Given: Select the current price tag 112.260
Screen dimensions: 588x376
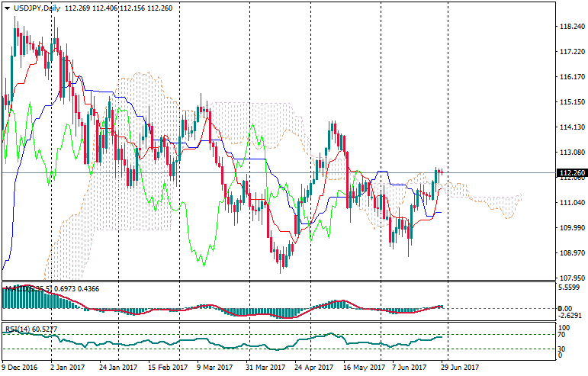Looking at the screenshot, I should pyautogui.click(x=571, y=173).
